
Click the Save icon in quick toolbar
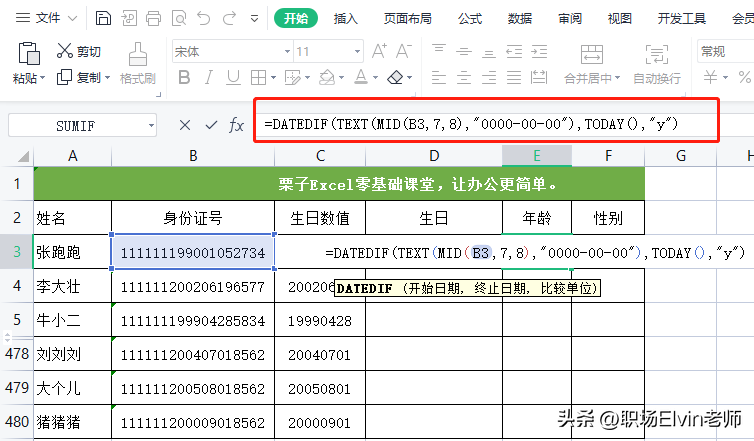coord(104,18)
